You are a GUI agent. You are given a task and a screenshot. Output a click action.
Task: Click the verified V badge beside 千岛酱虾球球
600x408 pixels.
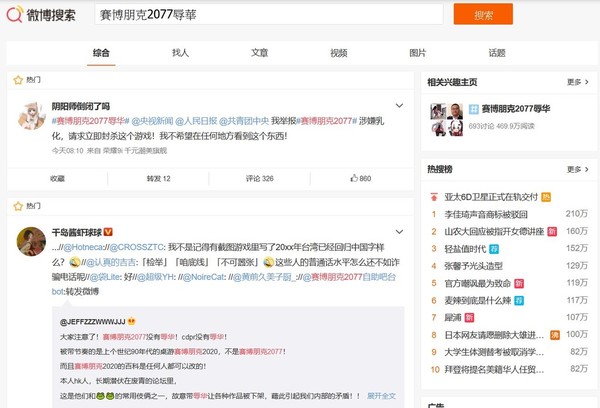coord(108,232)
